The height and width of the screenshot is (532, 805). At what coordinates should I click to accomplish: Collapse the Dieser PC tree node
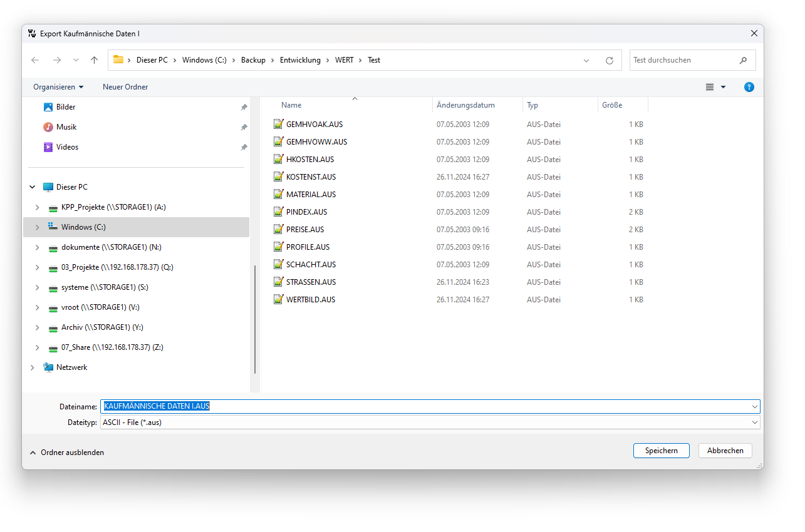[32, 187]
